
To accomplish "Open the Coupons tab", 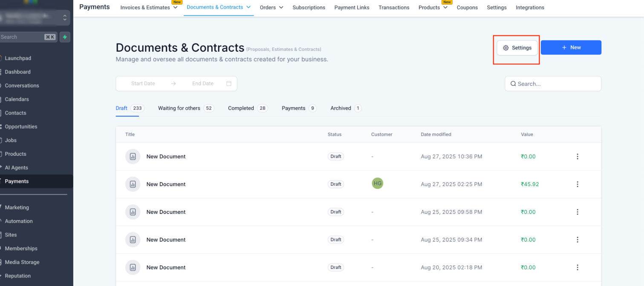I will click(467, 8).
